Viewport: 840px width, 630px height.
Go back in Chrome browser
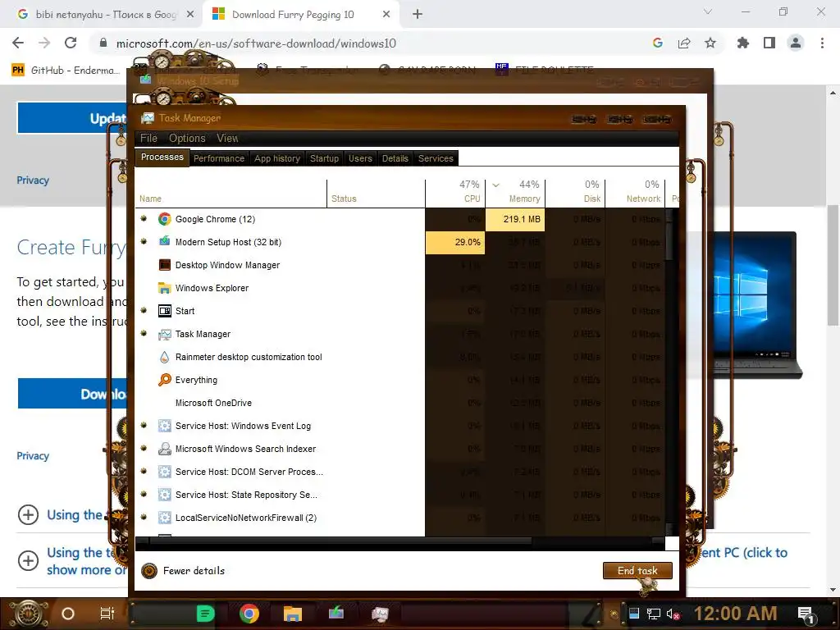[18, 43]
